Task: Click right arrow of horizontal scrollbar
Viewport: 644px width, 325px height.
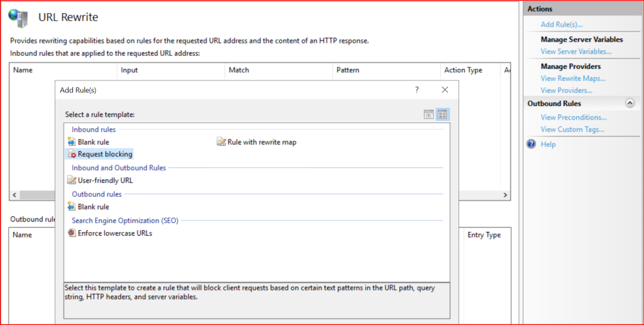Action: coord(505,196)
